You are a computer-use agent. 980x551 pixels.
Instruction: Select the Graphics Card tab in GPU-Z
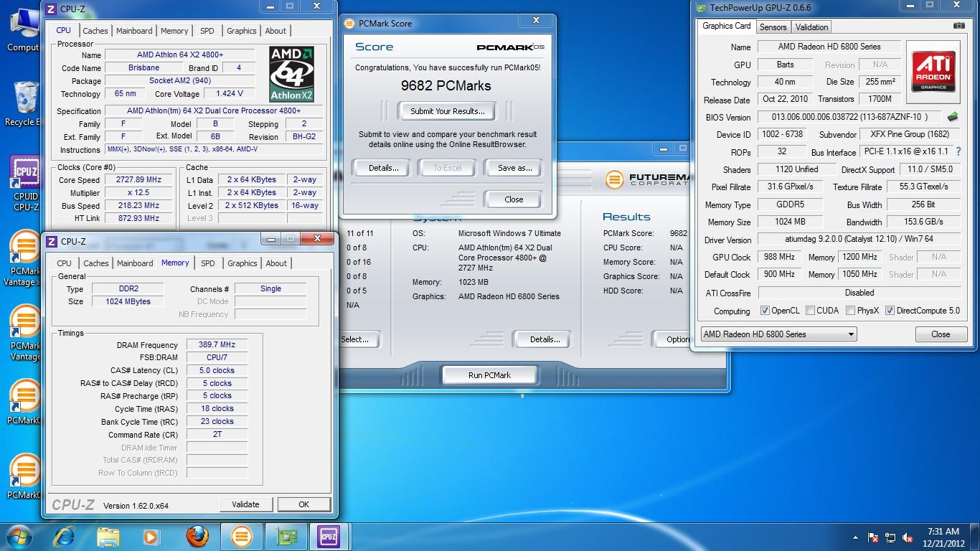726,26
